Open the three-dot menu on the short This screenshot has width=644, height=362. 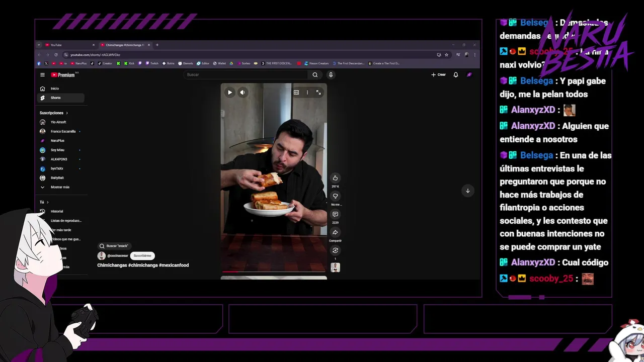pos(307,93)
